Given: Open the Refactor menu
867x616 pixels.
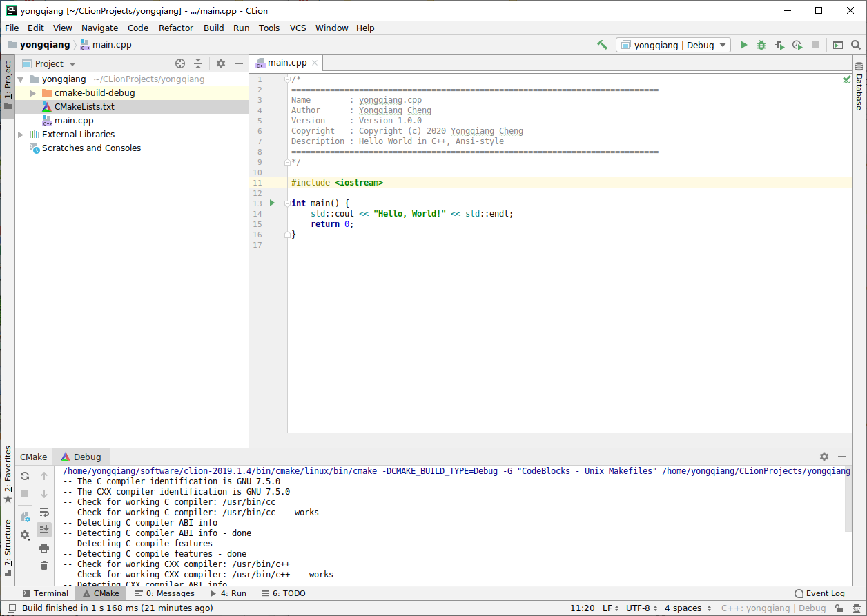Looking at the screenshot, I should [175, 28].
